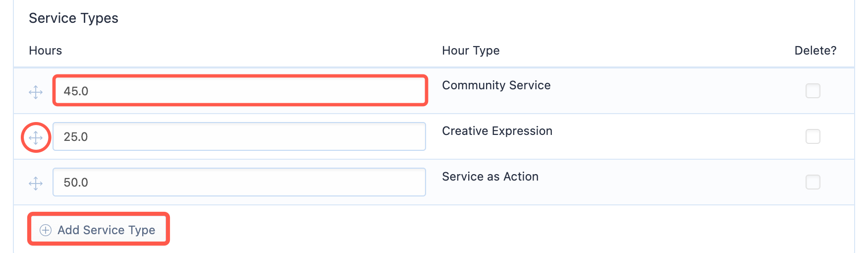Grab the move handle for Community Service row
The width and height of the screenshot is (868, 253).
(x=36, y=92)
